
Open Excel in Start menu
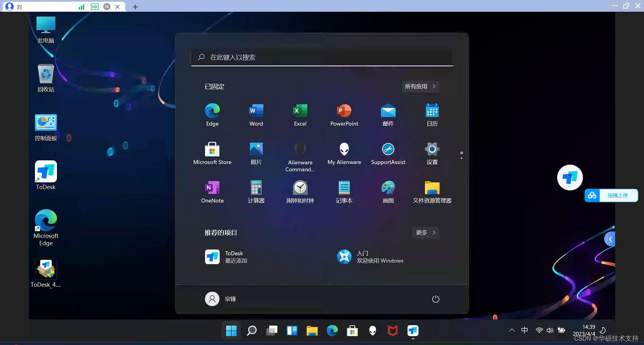(x=300, y=115)
